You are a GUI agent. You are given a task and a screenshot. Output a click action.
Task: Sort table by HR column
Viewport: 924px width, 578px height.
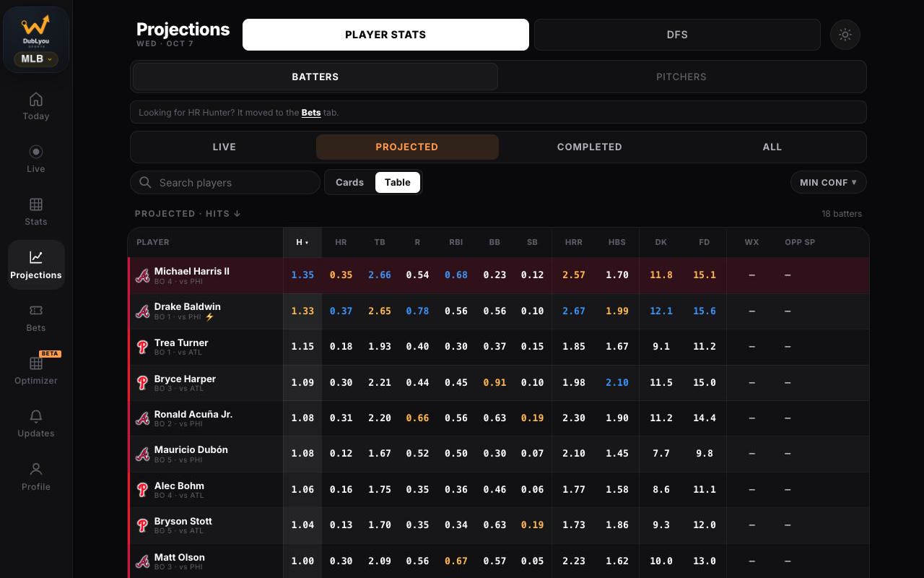click(x=341, y=243)
